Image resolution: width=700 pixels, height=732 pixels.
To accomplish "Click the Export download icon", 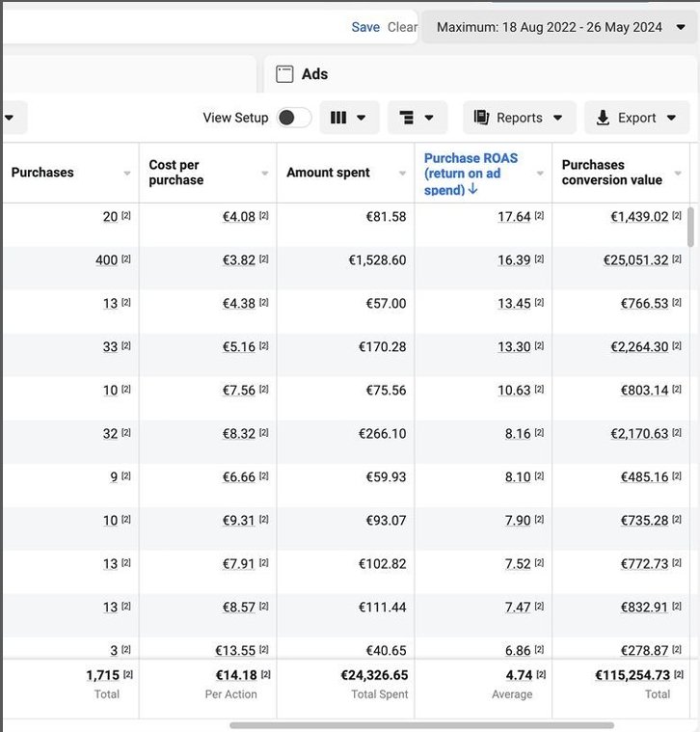I will (603, 118).
